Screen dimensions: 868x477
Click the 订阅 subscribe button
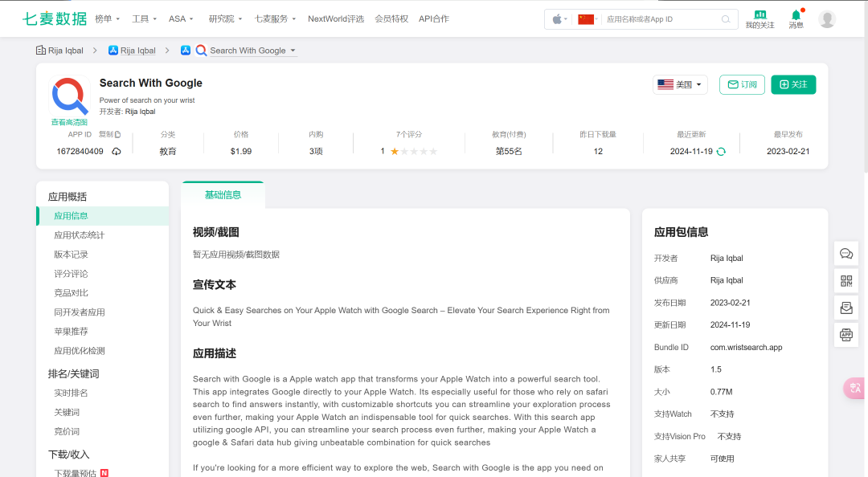click(x=742, y=84)
